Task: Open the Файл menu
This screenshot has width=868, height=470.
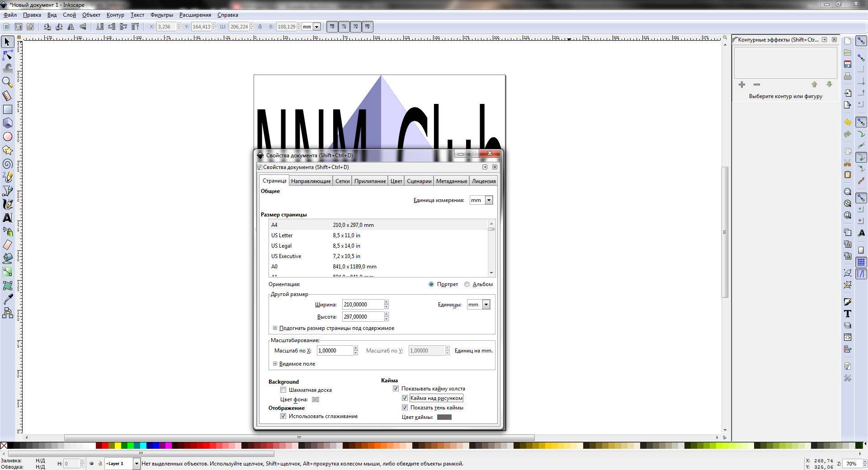Action: click(x=10, y=15)
